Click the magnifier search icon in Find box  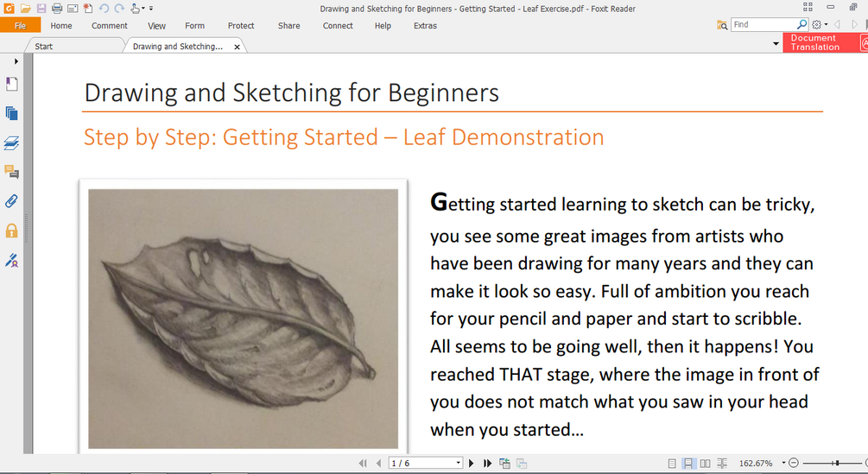tap(801, 24)
